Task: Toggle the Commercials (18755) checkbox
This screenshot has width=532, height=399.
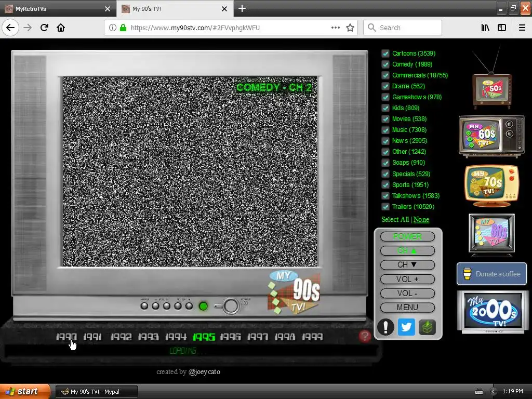Action: (385, 75)
